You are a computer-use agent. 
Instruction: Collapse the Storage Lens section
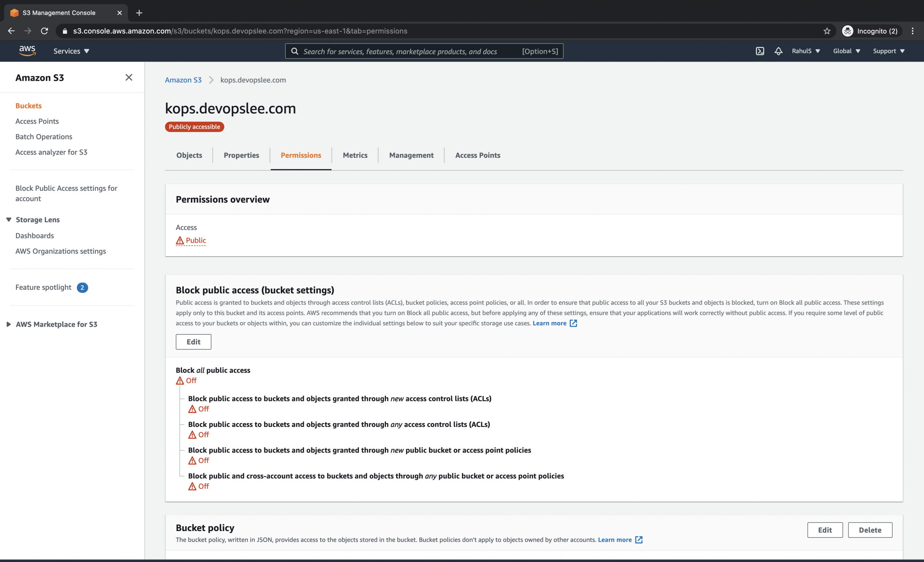pyautogui.click(x=9, y=219)
